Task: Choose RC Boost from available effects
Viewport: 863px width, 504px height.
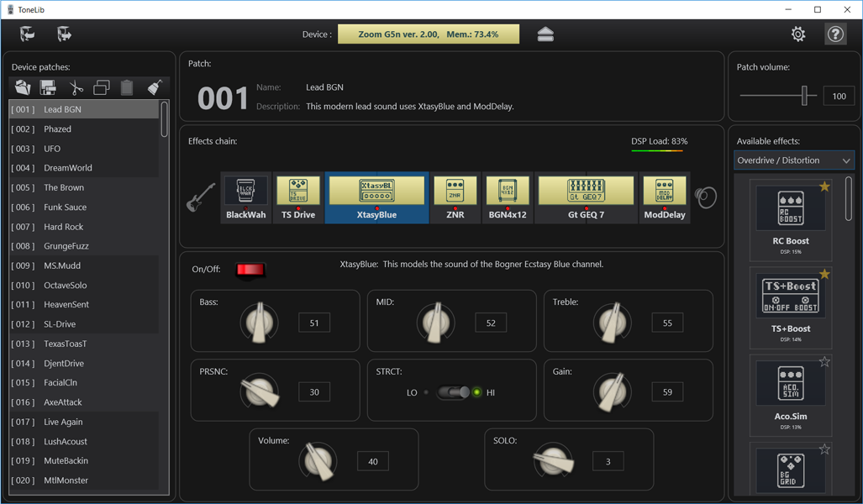Action: click(x=791, y=220)
